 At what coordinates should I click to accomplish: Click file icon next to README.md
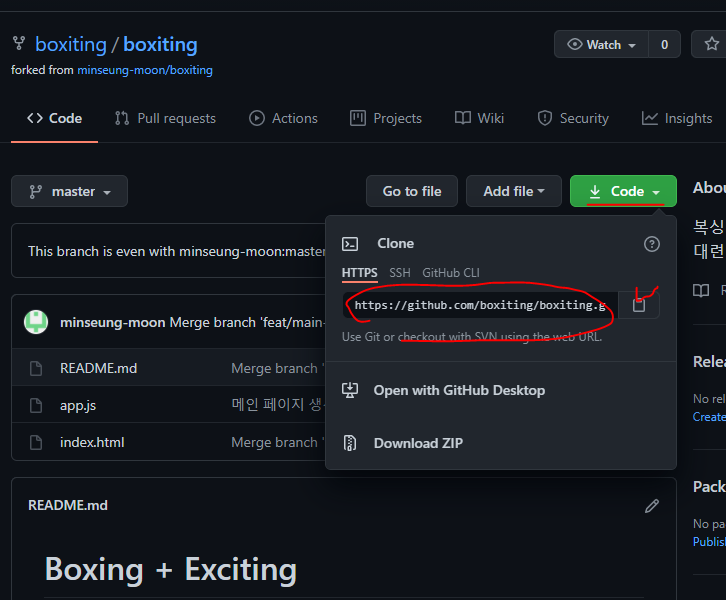pos(36,369)
